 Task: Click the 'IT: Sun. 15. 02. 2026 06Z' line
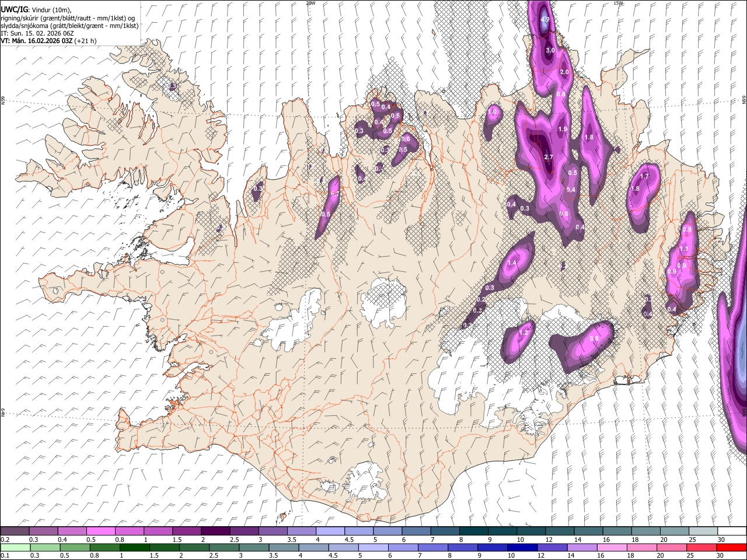[x=37, y=33]
